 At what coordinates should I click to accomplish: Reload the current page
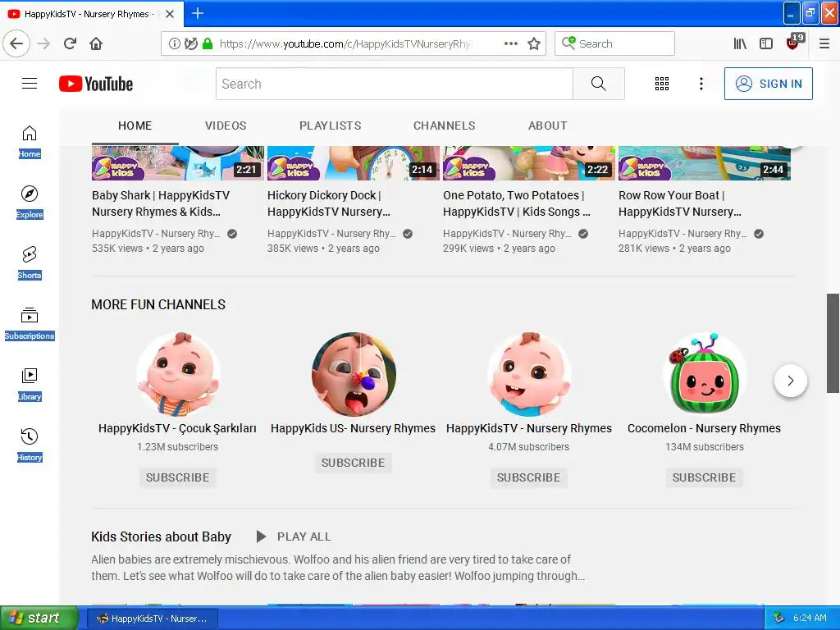click(x=70, y=43)
